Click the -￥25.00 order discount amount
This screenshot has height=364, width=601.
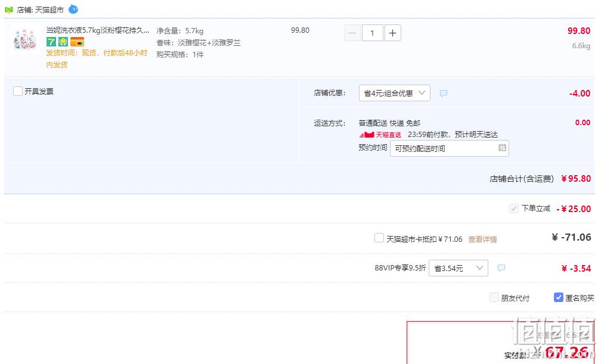tap(574, 209)
